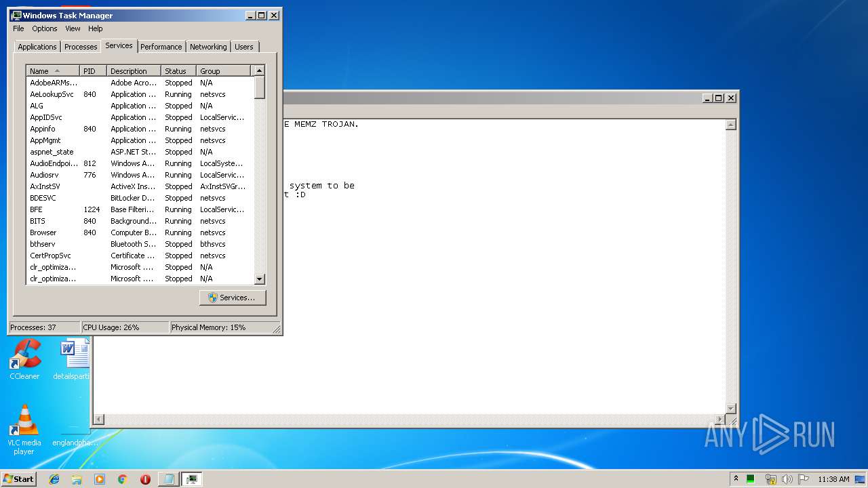Select the Audiosrv service row
This screenshot has height=488, width=868.
(140, 175)
